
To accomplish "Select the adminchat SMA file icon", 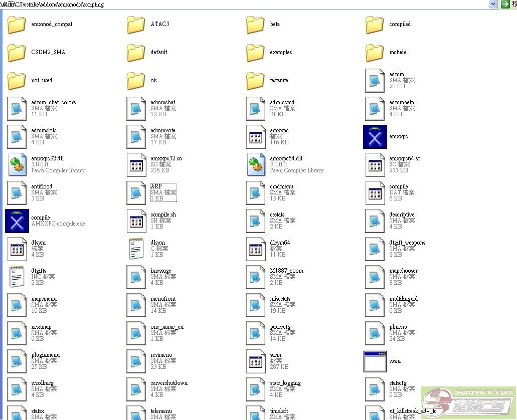I will click(136, 108).
